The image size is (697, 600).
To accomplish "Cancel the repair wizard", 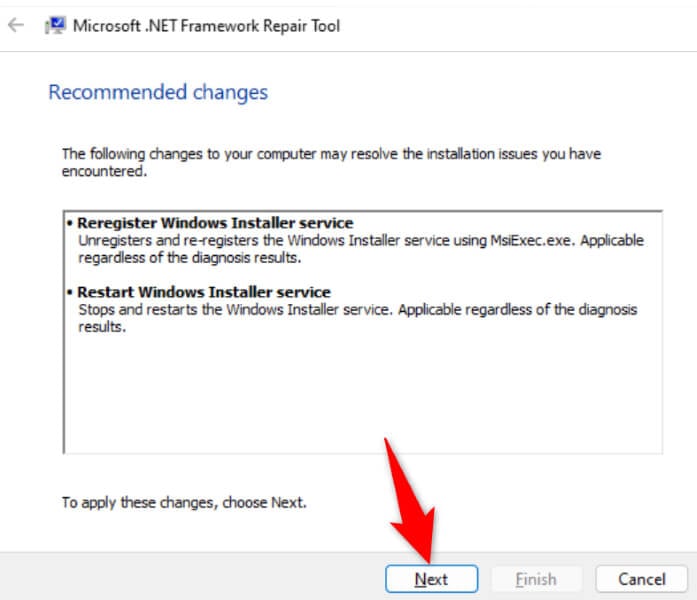I will 641,579.
